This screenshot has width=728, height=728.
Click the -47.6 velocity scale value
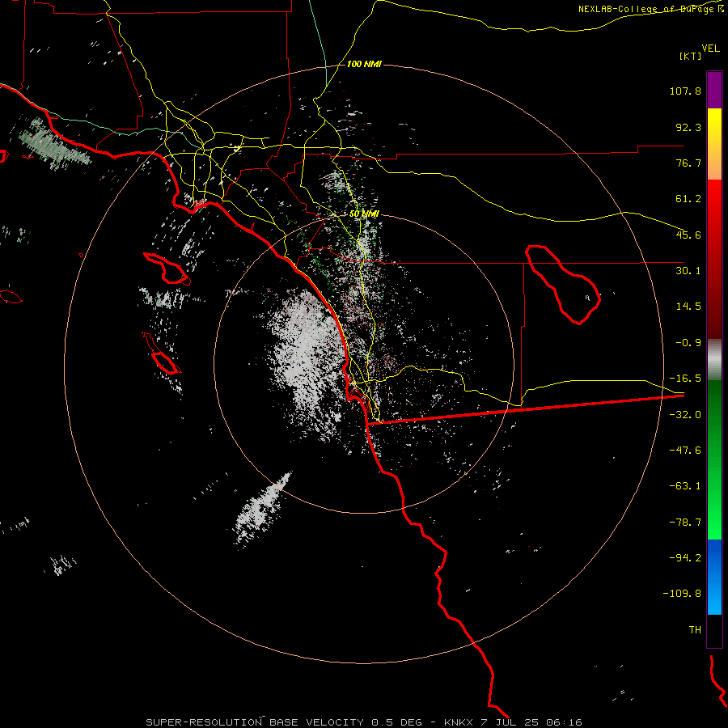point(685,451)
